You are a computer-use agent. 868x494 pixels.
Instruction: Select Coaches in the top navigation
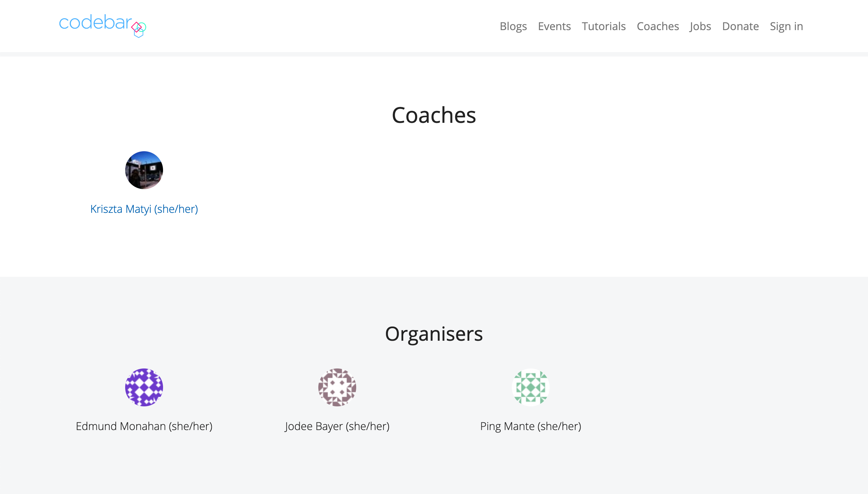pos(657,26)
